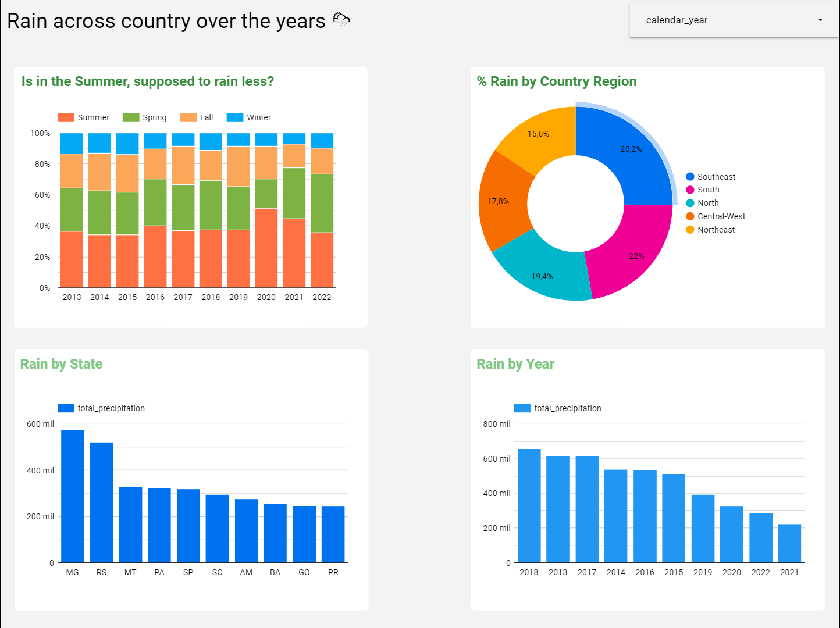Click the 2013 Winter segment in stacked chart
The image size is (840, 628).
click(72, 144)
